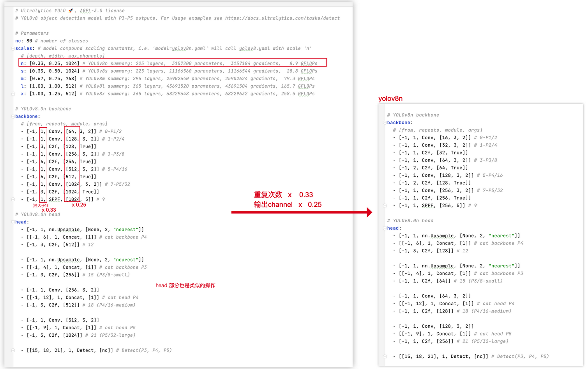
Task: Click the 'C2f, [256]] # 15 (P3/8-small)' line
Action: 75,275
